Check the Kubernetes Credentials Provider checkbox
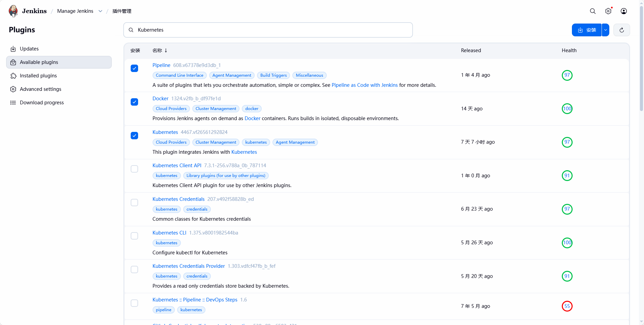This screenshot has width=644, height=325. 134,269
